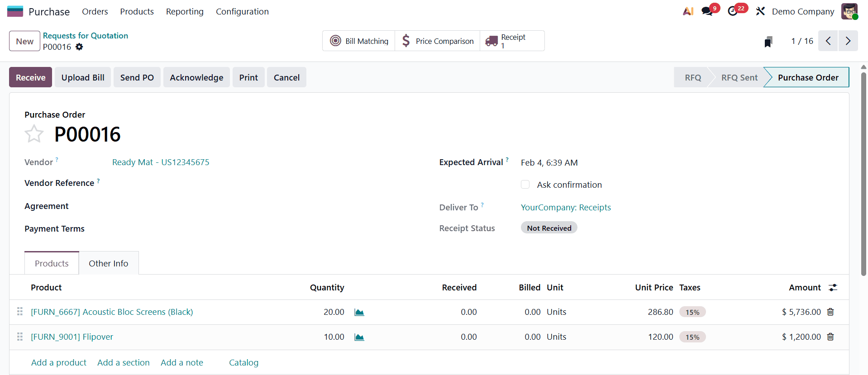This screenshot has height=375, width=868.
Task: Click Add a note link
Action: point(182,362)
